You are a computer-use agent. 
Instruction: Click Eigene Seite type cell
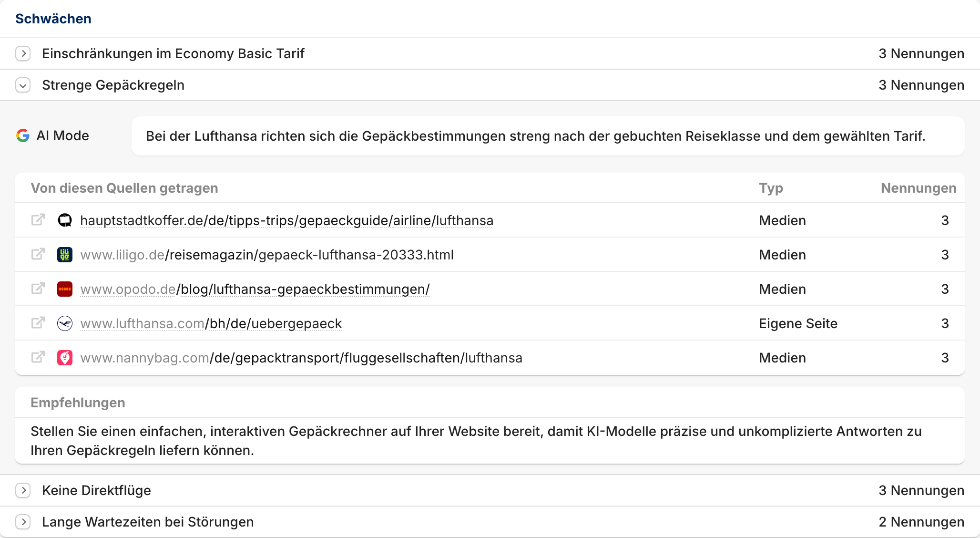[x=798, y=323]
